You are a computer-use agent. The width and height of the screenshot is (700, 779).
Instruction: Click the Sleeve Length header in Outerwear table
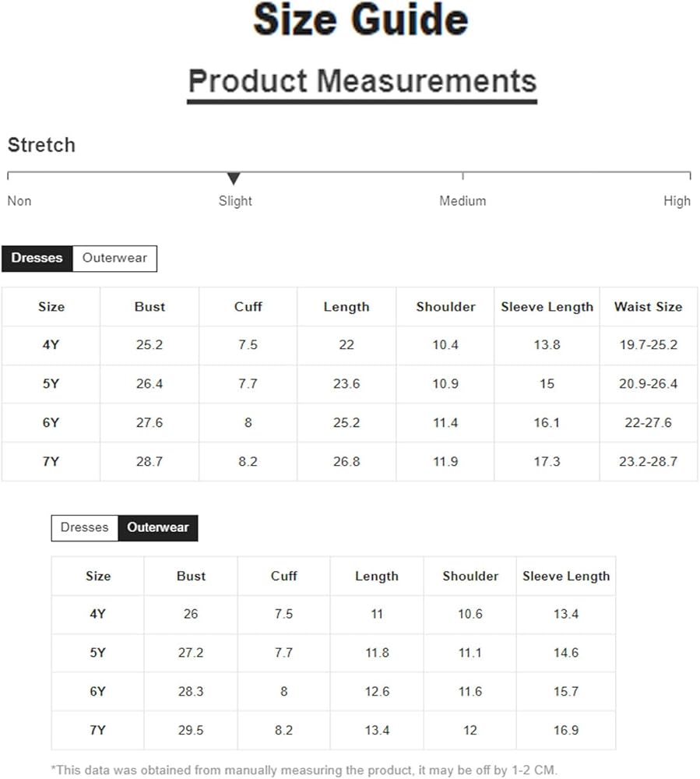point(566,576)
